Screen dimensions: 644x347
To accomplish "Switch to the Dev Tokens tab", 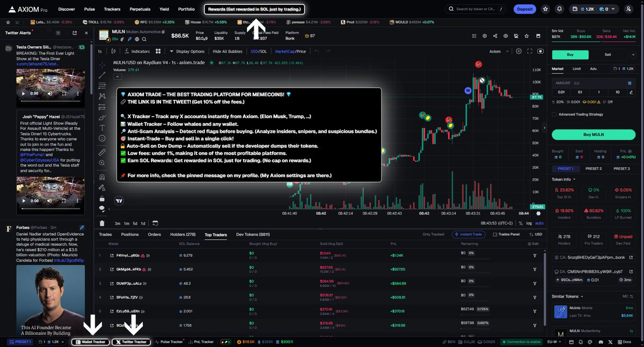I will pos(253,235).
